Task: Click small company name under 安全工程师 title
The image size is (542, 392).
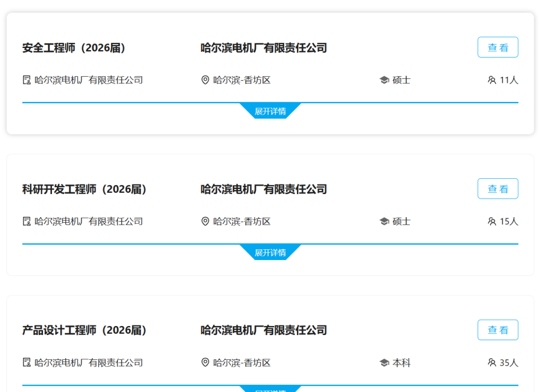Action: [x=89, y=80]
